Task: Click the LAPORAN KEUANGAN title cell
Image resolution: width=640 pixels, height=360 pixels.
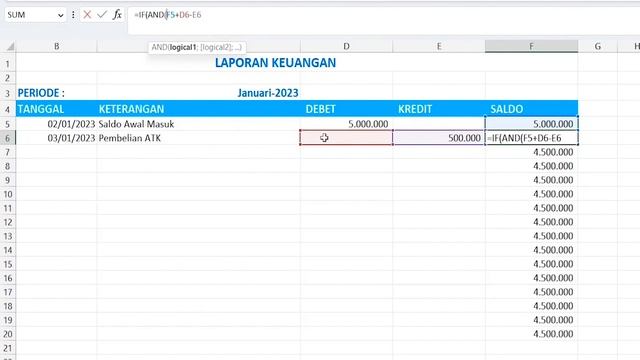Action: coord(276,63)
